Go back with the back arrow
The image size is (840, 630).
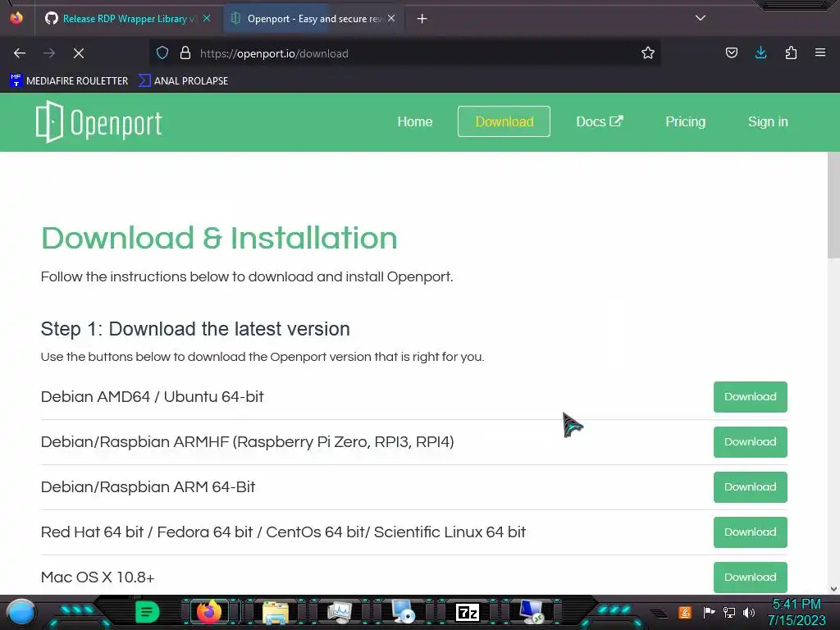(20, 53)
